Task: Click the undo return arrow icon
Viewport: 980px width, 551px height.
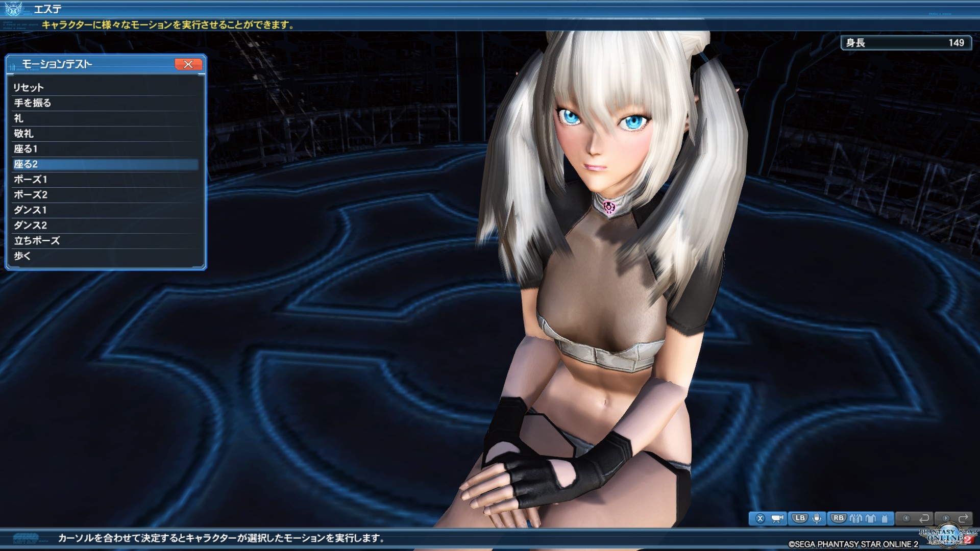Action: [924, 518]
